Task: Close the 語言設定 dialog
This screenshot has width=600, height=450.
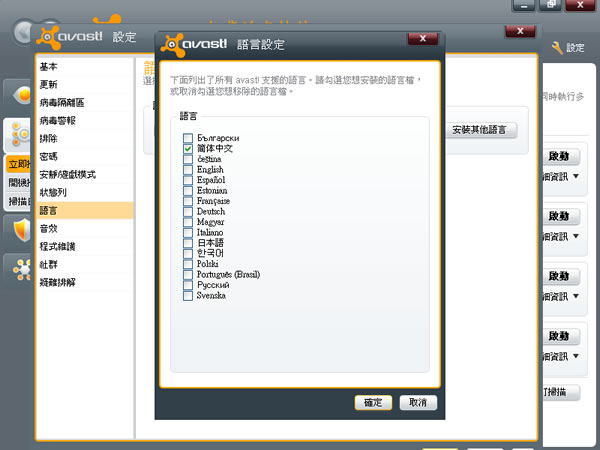Action: coord(423,38)
